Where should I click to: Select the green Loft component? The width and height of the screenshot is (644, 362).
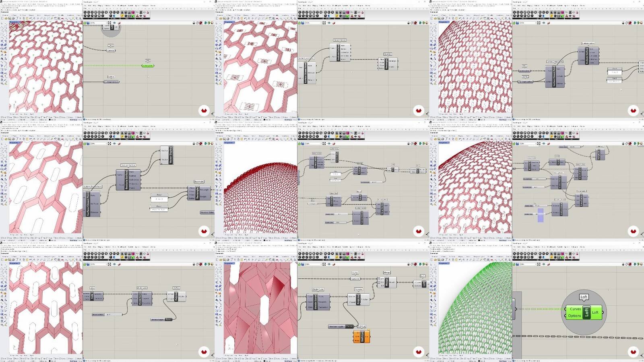pos(584,312)
